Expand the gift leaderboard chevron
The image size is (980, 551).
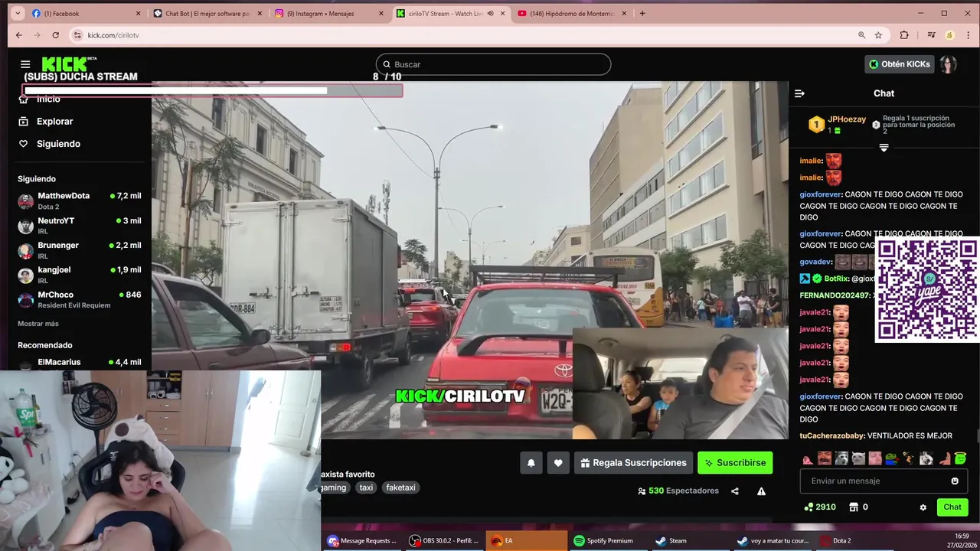tap(884, 148)
